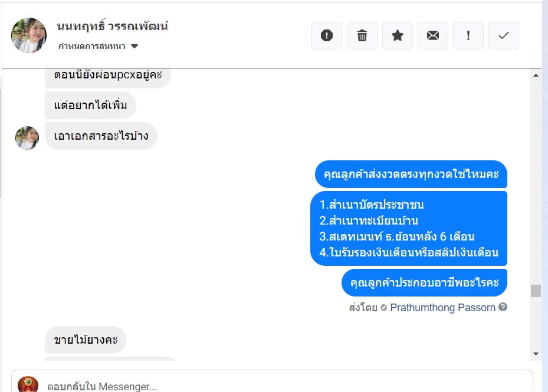Delete conversation using the trash can icon

click(x=362, y=35)
